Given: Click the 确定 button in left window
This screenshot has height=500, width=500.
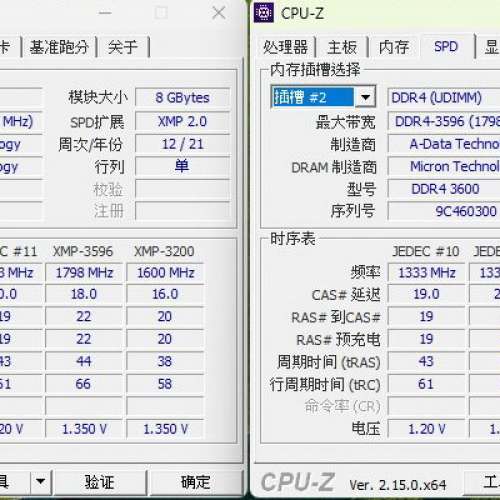Looking at the screenshot, I should [x=196, y=482].
